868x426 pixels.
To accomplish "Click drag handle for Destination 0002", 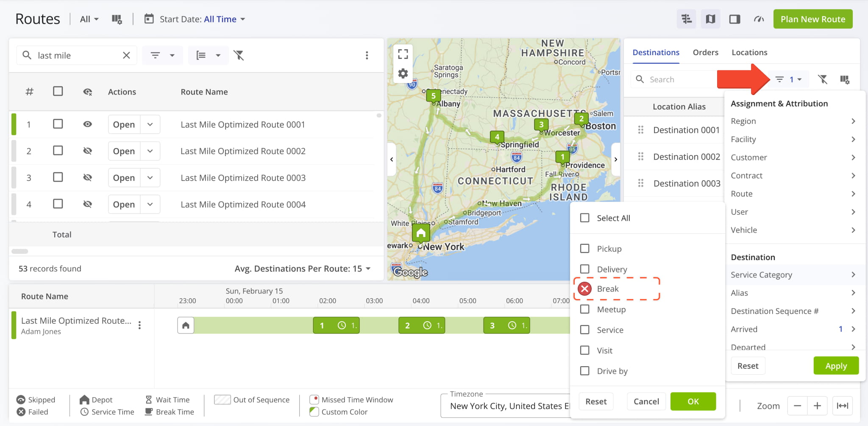I will coord(641,157).
